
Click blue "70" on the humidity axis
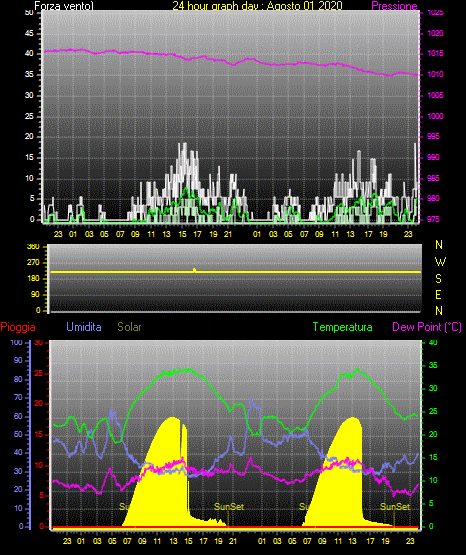[x=18, y=397]
